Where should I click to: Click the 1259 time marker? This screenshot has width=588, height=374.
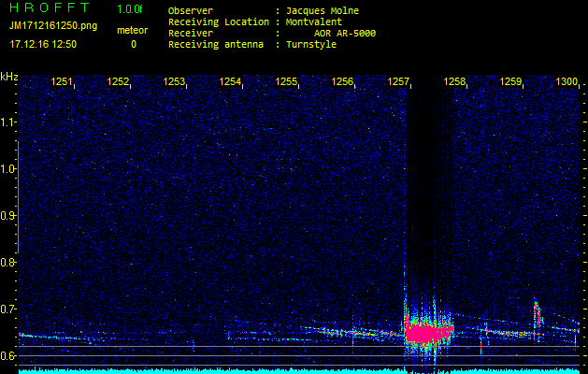tap(510, 81)
